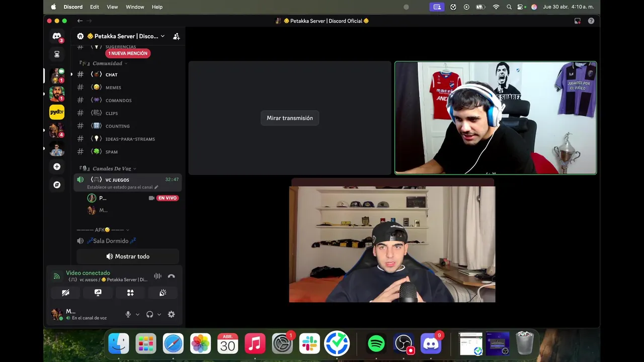The height and width of the screenshot is (362, 644).
Task: Click Mirar transmisión button
Action: pos(290,118)
